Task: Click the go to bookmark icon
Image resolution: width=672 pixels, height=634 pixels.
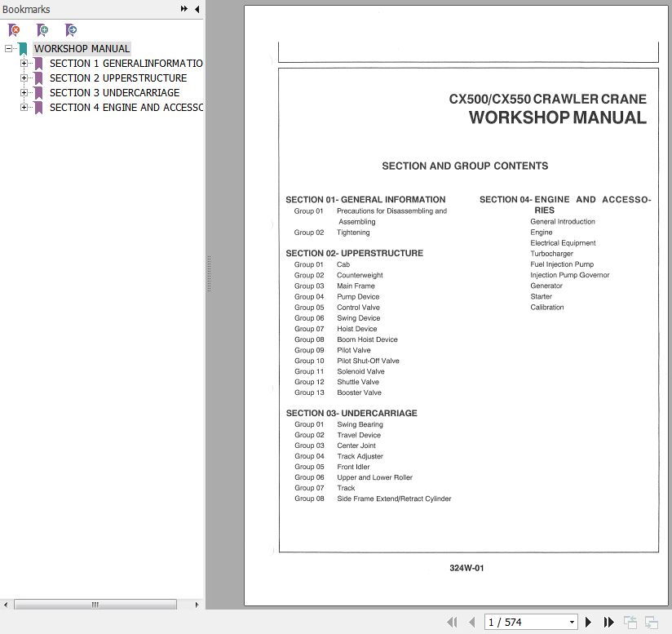Action: pos(71,30)
